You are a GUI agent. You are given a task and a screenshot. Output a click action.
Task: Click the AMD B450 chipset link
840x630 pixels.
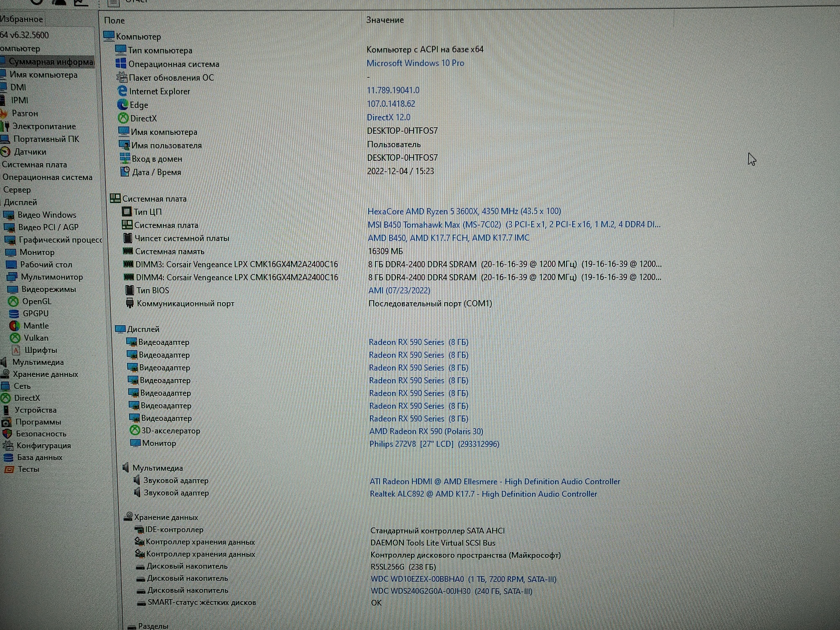pyautogui.click(x=448, y=238)
